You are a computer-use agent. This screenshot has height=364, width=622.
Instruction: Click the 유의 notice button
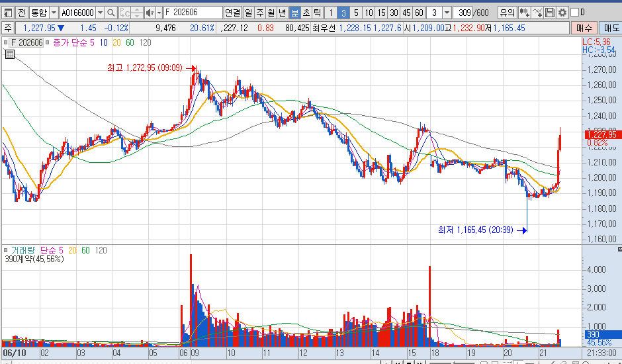tap(507, 13)
